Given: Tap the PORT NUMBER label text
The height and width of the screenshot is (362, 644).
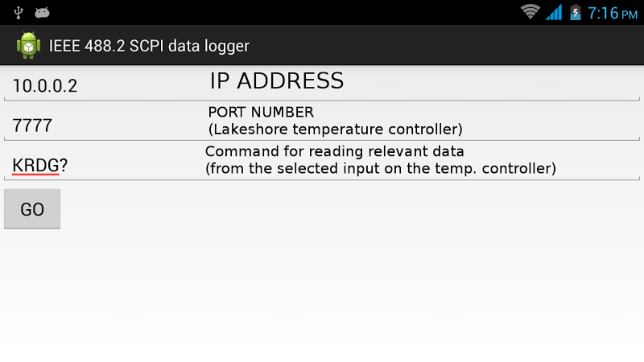Looking at the screenshot, I should 261,112.
